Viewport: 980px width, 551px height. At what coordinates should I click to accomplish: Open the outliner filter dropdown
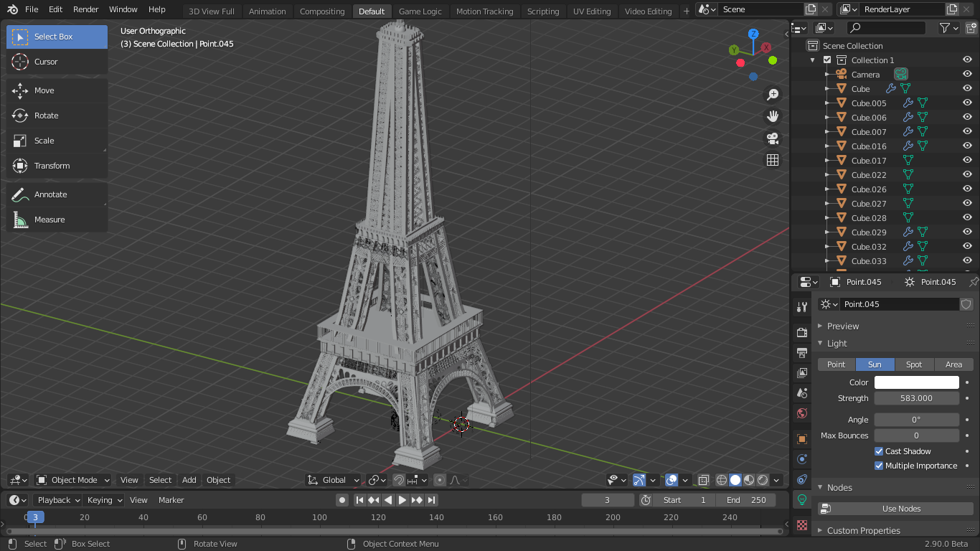point(949,28)
